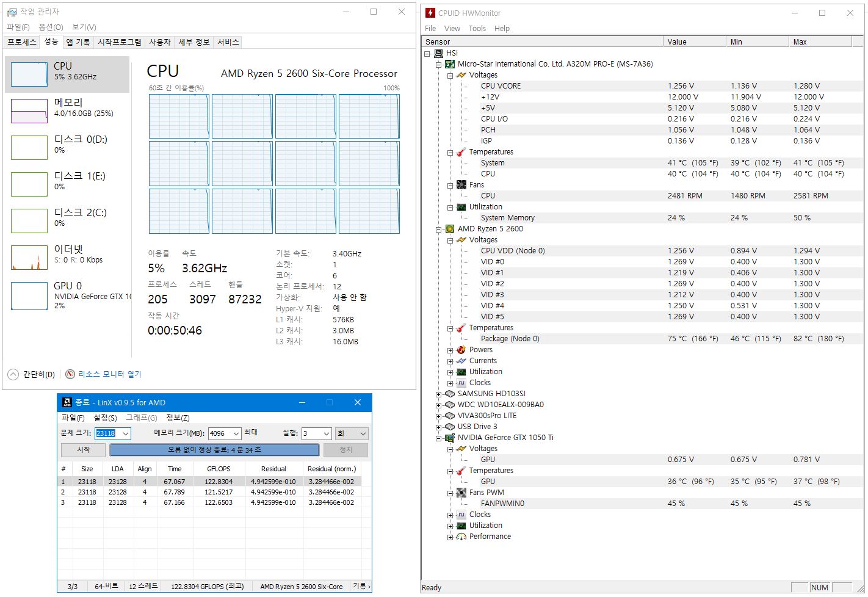Open the 문제 크기 dropdown in LinX

tap(125, 433)
